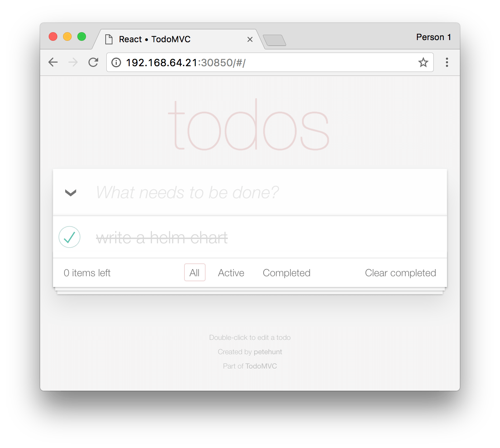Uncheck the 'write a helm chart' todo
The image size is (500, 448).
69,237
